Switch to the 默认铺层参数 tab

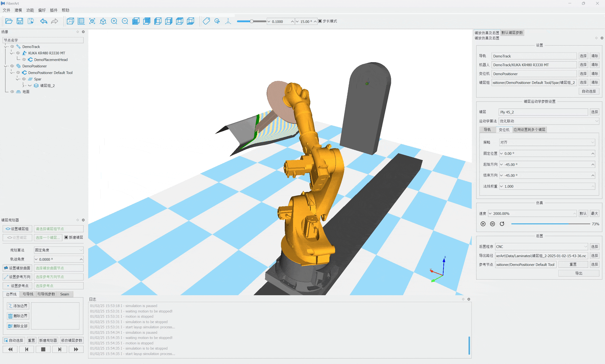[512, 33]
